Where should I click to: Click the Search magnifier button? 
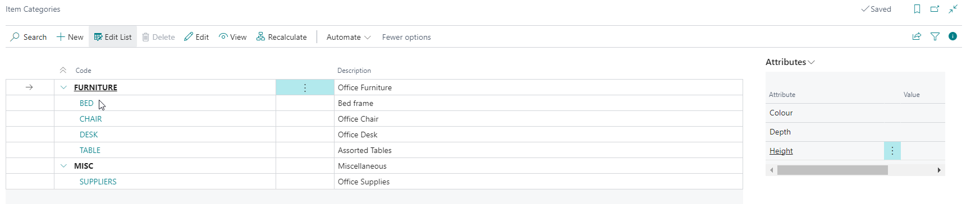[x=29, y=37]
